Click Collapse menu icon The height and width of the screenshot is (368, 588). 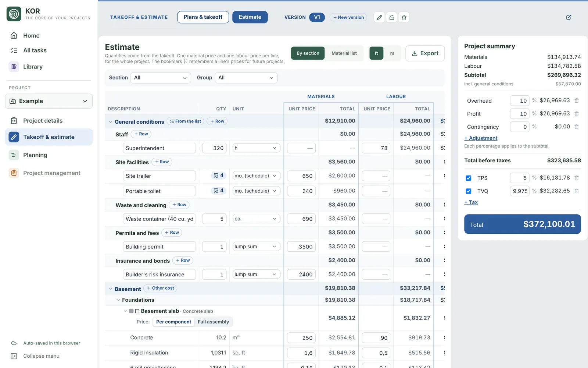pyautogui.click(x=14, y=356)
